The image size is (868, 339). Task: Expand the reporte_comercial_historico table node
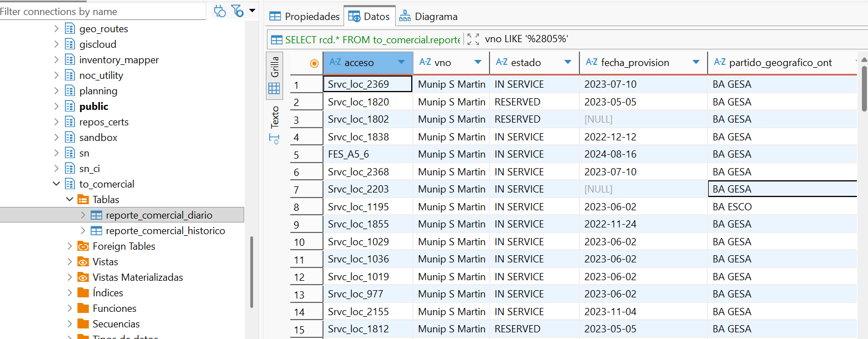(x=83, y=231)
